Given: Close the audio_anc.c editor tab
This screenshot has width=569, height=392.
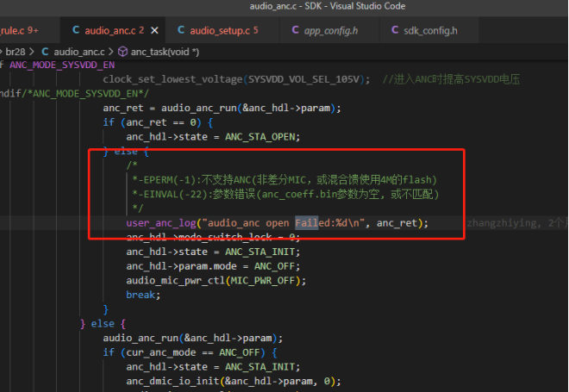Looking at the screenshot, I should pyautogui.click(x=154, y=30).
